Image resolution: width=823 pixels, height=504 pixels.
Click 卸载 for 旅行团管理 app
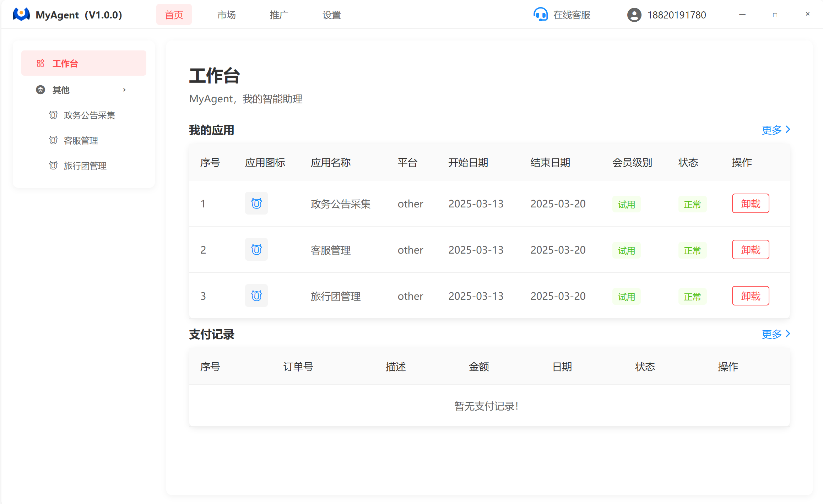click(750, 296)
